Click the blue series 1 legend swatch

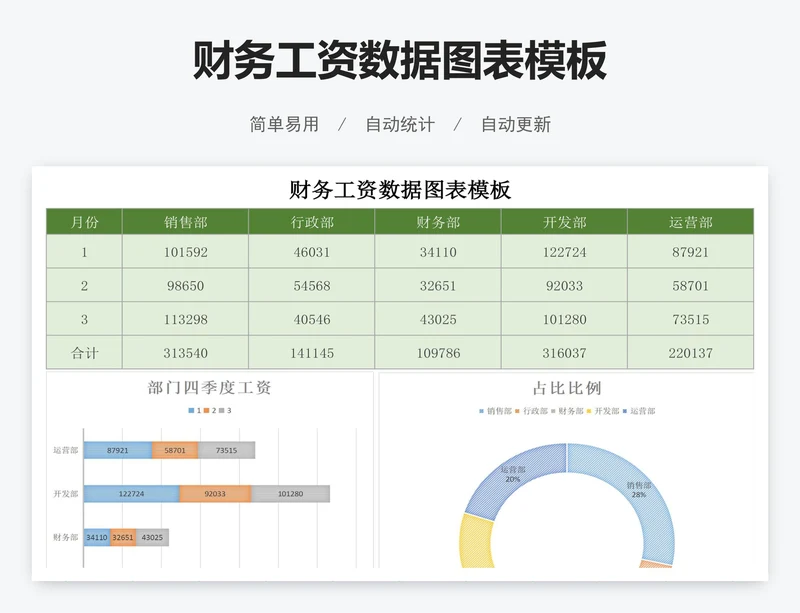coord(191,410)
